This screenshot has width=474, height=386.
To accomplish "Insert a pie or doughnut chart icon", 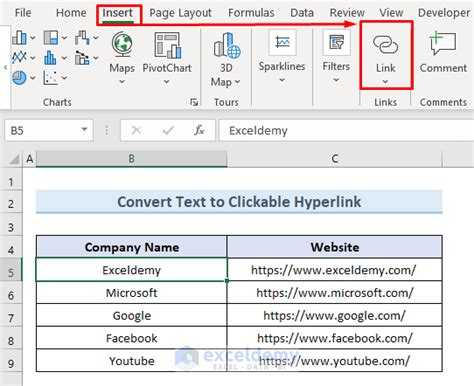I will pyautogui.click(x=19, y=78).
